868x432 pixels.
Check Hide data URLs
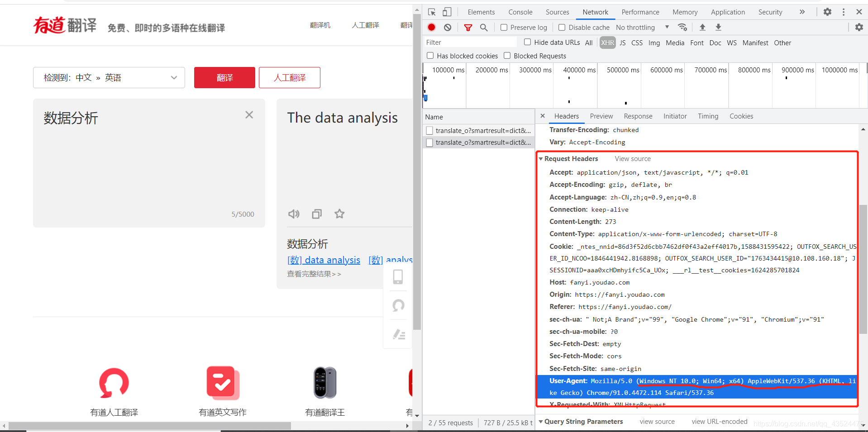527,42
